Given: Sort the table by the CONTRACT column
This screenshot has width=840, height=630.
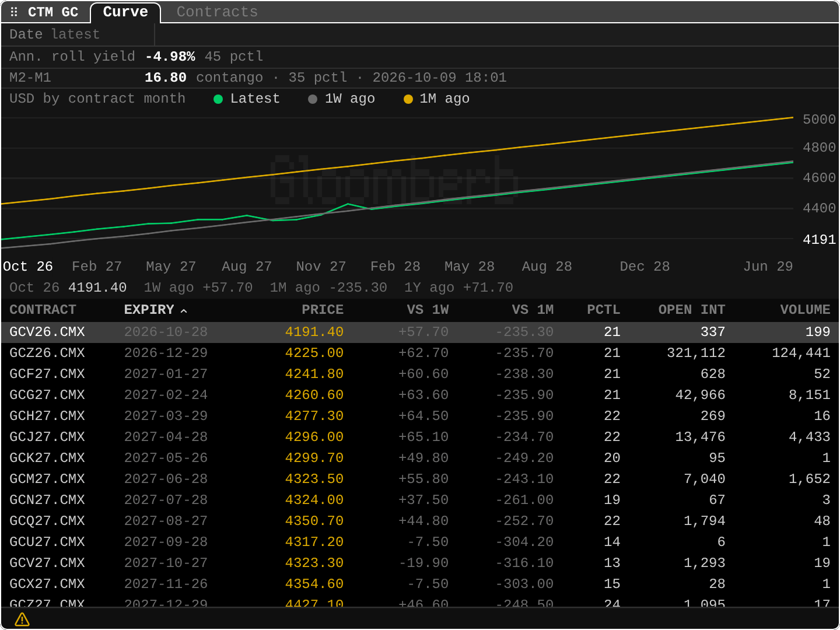Looking at the screenshot, I should point(43,310).
